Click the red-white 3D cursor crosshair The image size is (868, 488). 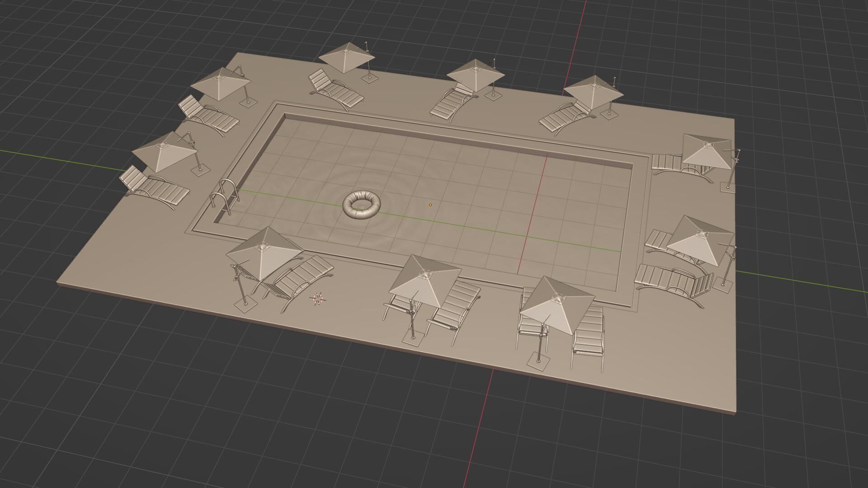click(x=318, y=299)
